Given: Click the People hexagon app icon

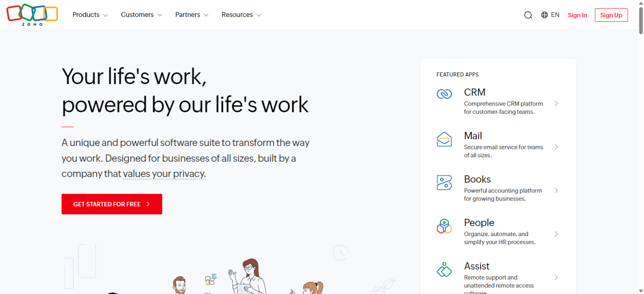Looking at the screenshot, I should [444, 226].
